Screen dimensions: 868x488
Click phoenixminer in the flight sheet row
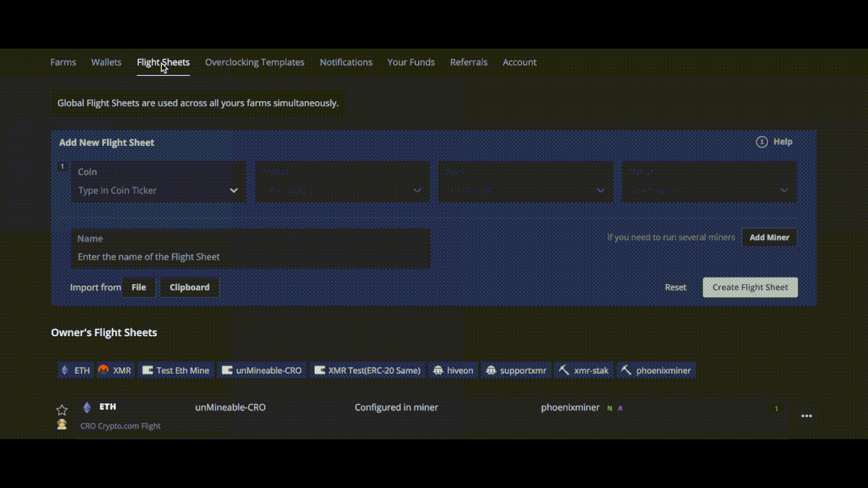click(x=570, y=408)
